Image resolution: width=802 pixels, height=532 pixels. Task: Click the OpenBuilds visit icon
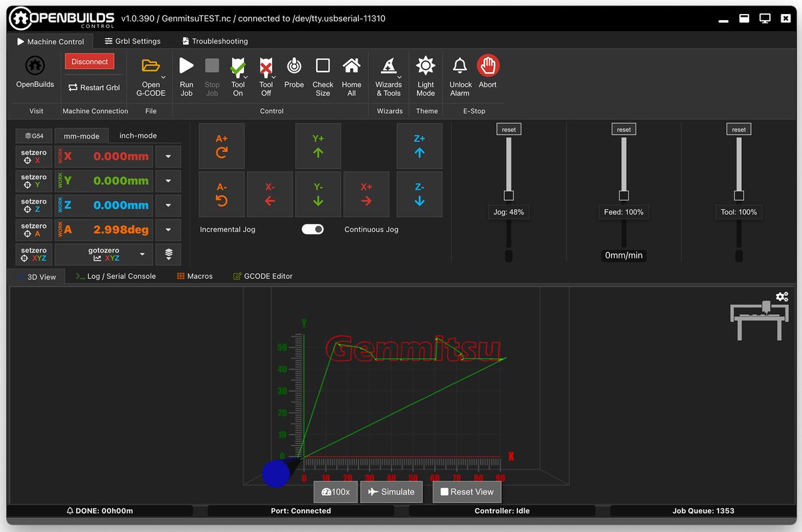[35, 65]
